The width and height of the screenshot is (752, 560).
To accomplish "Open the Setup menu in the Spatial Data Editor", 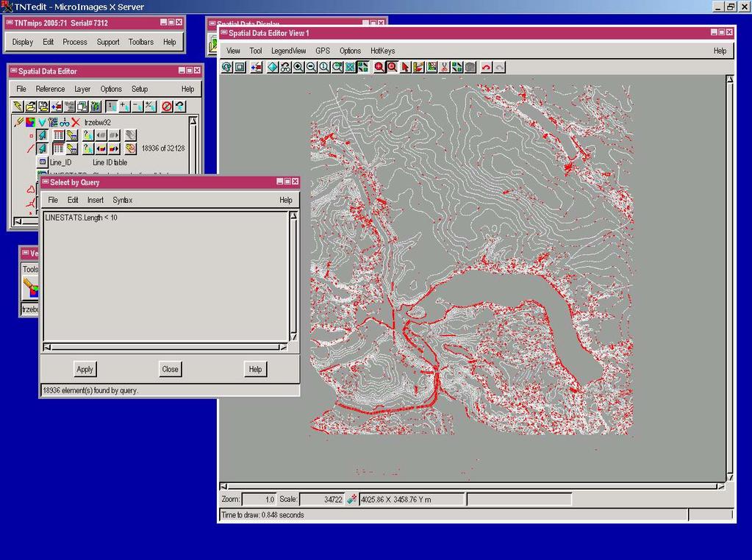I will point(140,89).
